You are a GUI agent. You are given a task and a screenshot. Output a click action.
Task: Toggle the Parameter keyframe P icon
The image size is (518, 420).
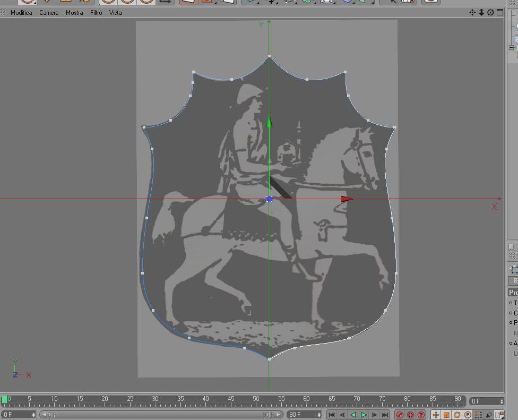[x=468, y=415]
